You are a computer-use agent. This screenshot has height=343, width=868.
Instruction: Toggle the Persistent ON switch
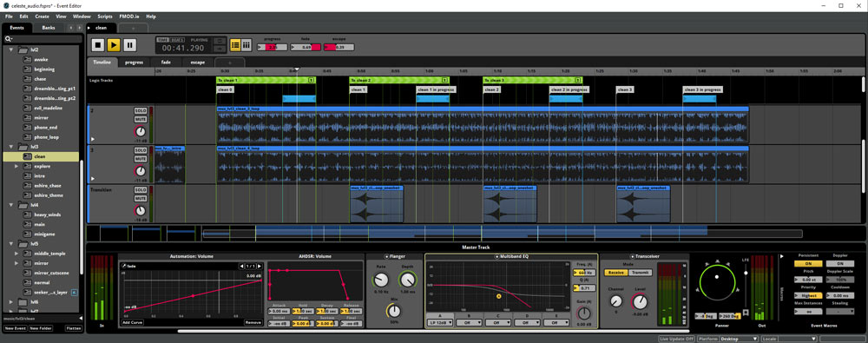pyautogui.click(x=808, y=264)
